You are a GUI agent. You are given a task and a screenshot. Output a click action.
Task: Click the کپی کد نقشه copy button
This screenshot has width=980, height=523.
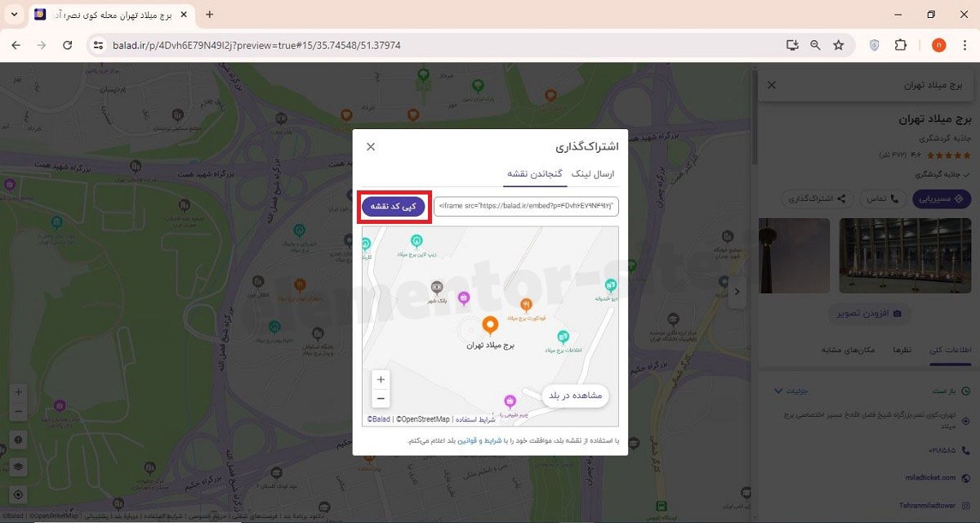click(x=394, y=207)
